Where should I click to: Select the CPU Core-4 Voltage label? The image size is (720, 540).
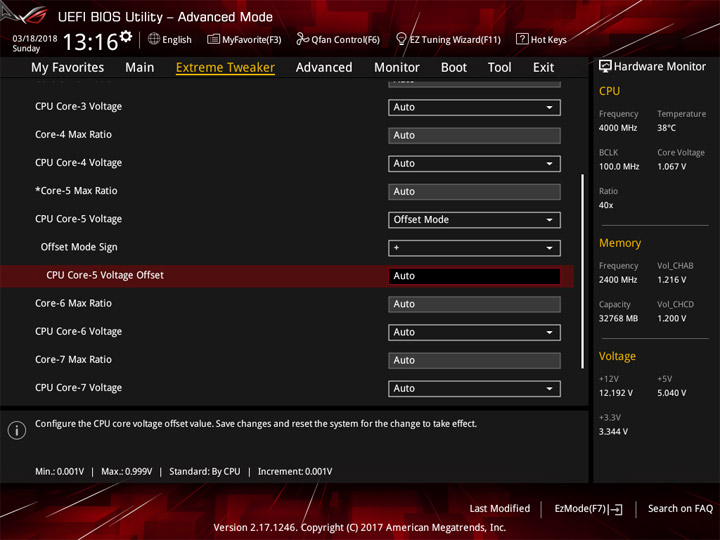[79, 163]
